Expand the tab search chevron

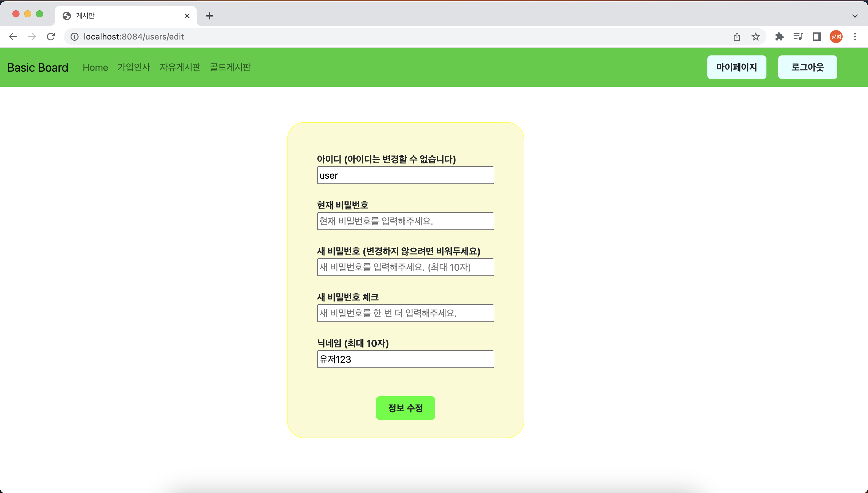tap(855, 16)
